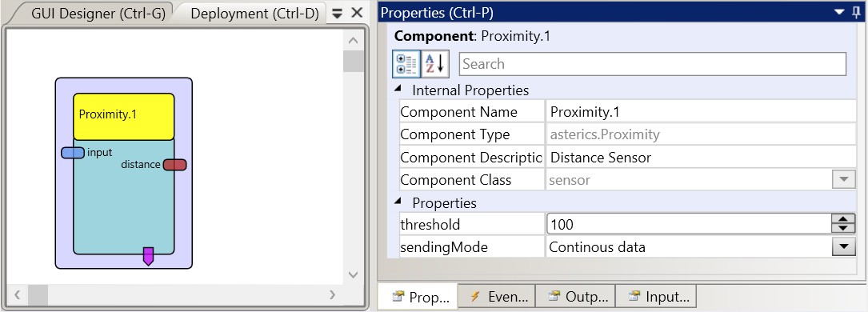Open the Deployment (Ctrl-D) tab
Screen dimensions: 868x312
tap(254, 14)
